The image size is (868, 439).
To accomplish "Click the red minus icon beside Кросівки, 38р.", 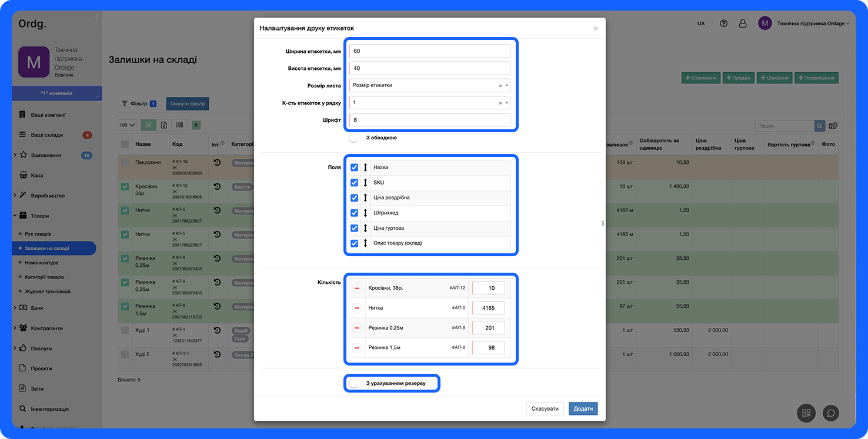I will [357, 288].
